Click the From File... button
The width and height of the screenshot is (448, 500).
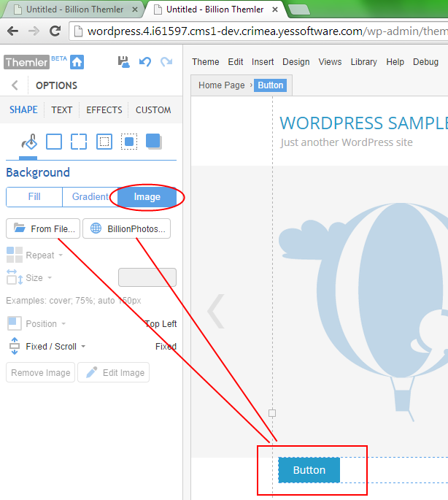[43, 228]
